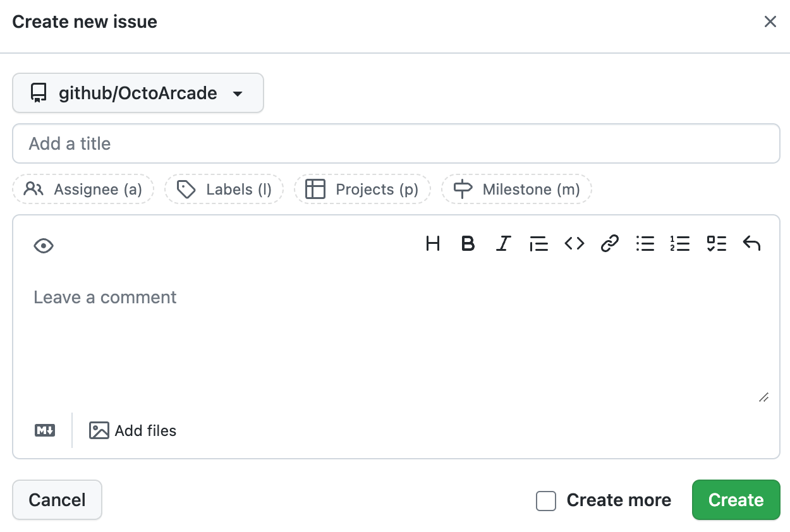The height and width of the screenshot is (532, 790).
Task: Insert a heading
Action: click(432, 244)
